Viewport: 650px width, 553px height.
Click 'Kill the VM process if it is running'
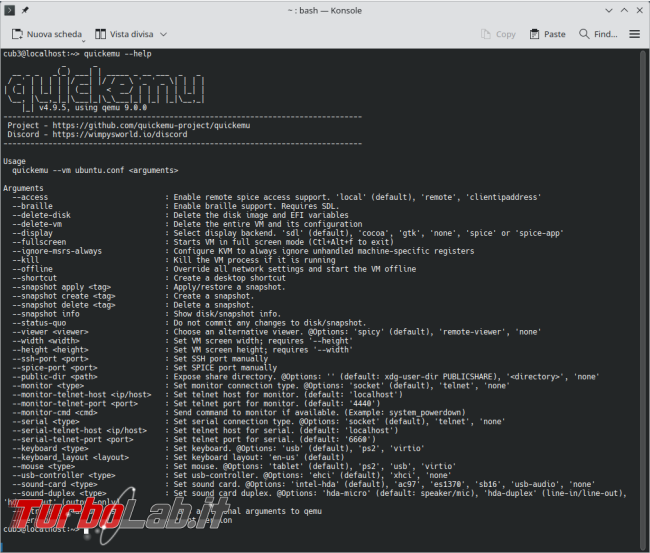pyautogui.click(x=255, y=260)
